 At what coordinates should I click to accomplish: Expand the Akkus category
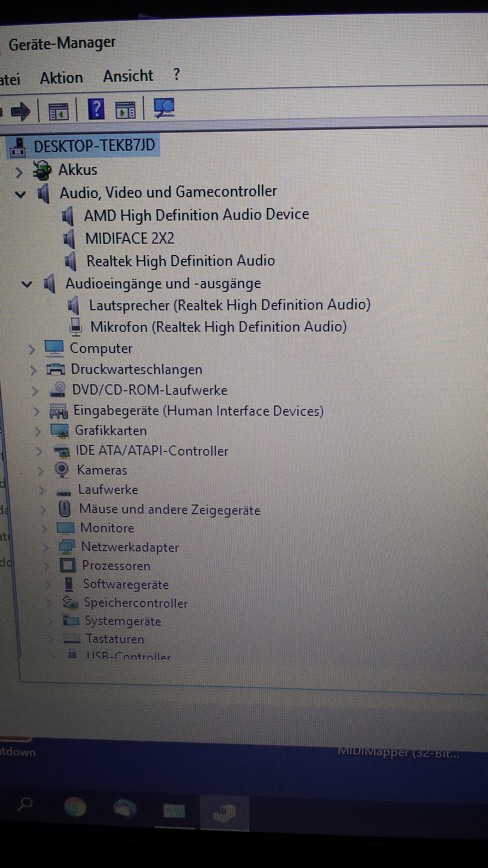[x=19, y=172]
